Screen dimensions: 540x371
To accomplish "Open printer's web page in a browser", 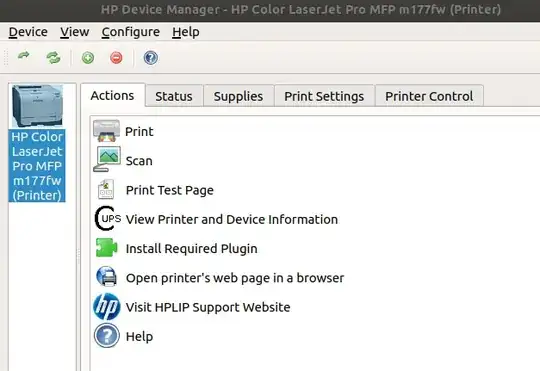I will click(235, 278).
